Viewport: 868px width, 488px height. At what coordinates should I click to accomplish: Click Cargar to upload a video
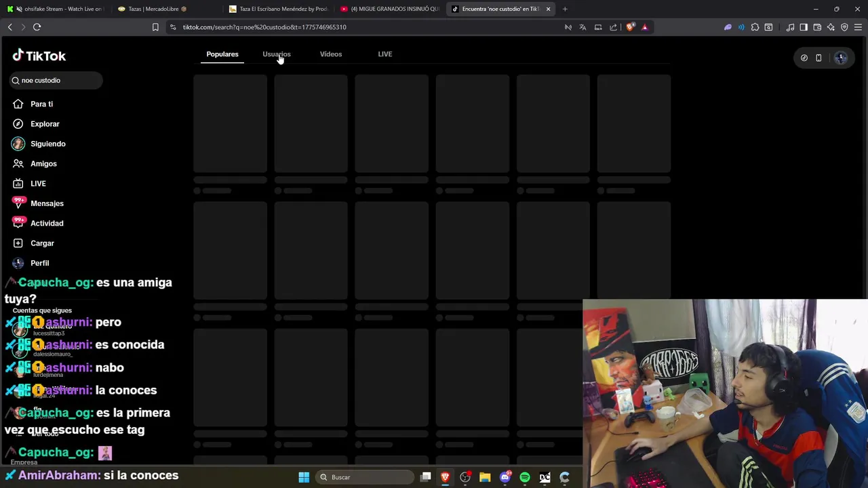click(x=33, y=243)
